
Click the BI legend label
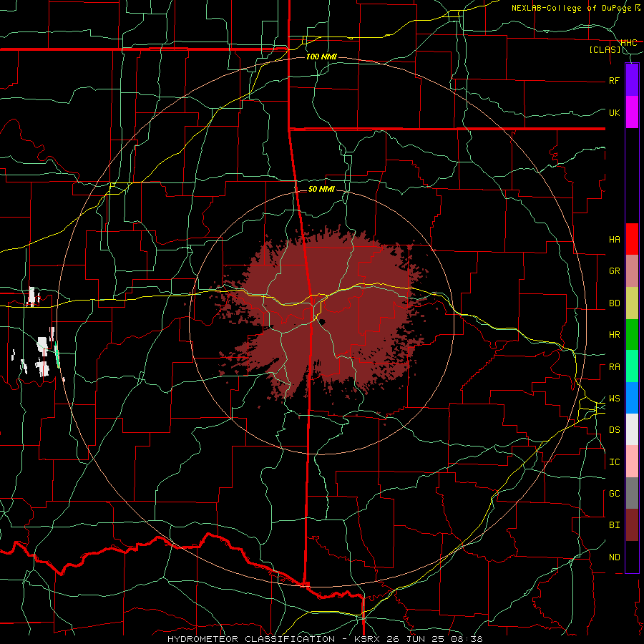(614, 525)
